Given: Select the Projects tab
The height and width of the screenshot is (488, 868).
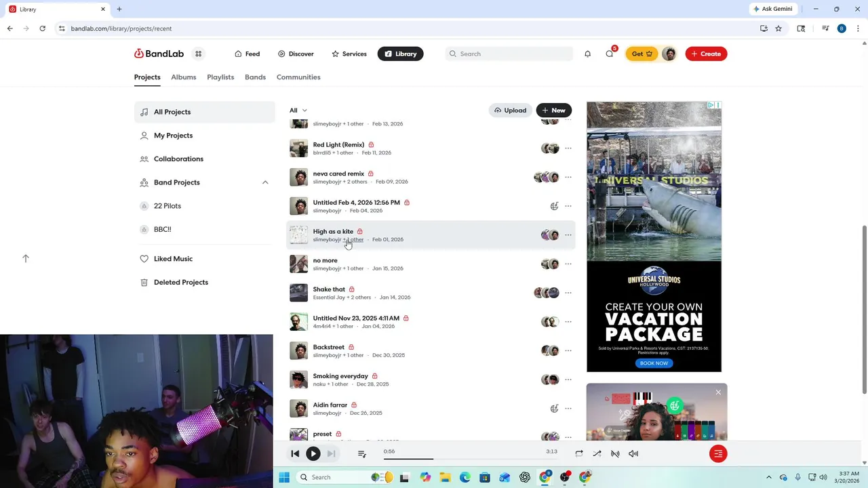Looking at the screenshot, I should pyautogui.click(x=147, y=77).
